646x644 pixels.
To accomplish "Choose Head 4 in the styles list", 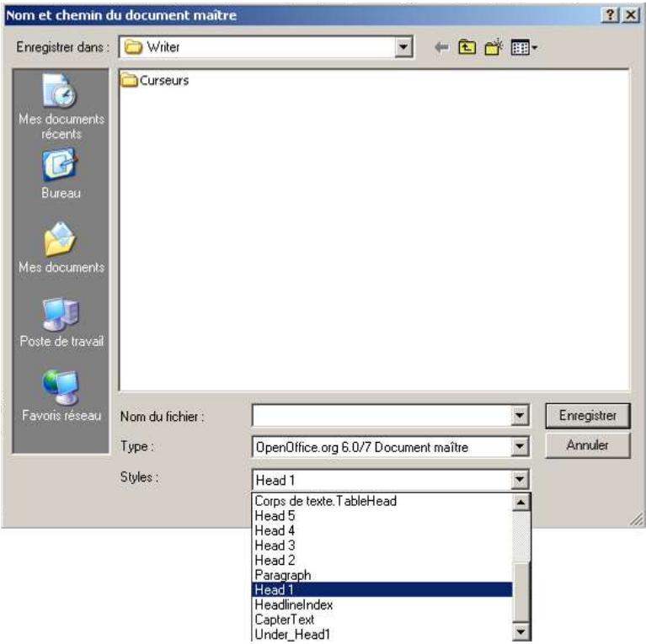I will (x=382, y=530).
